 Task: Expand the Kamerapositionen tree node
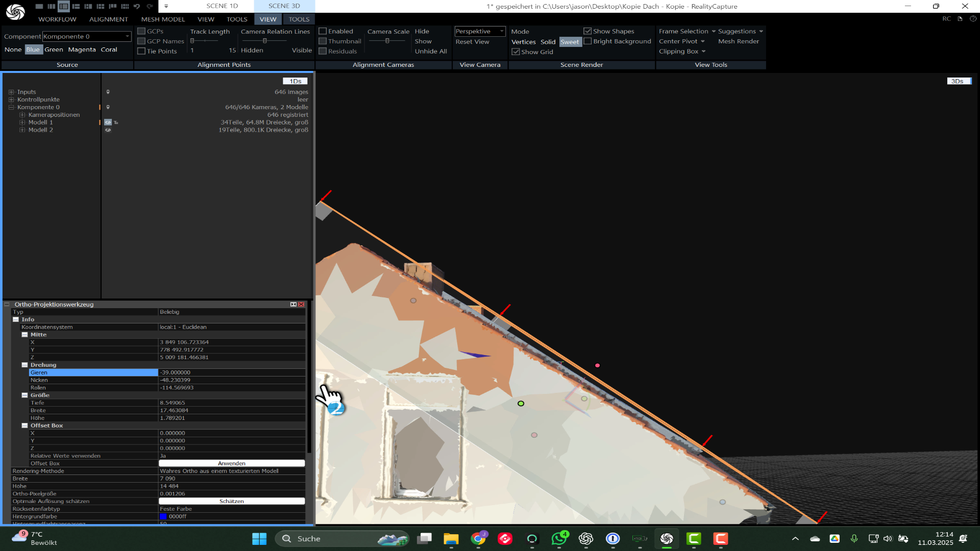click(22, 115)
